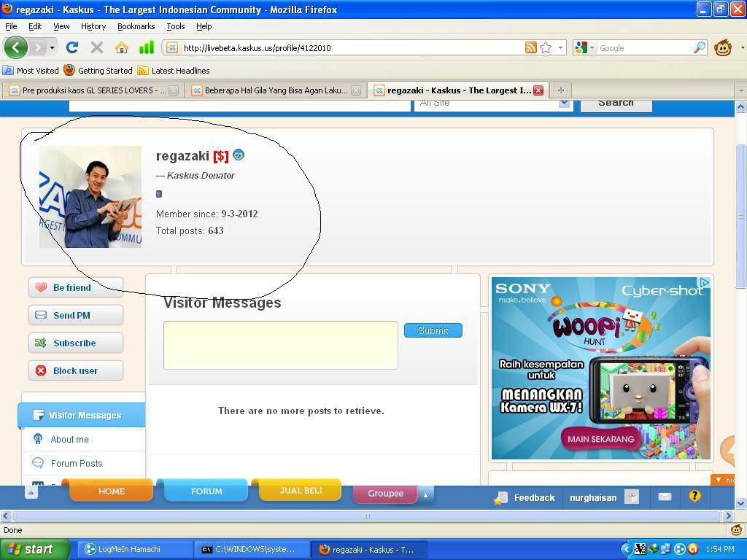Click the Sony Woopi Hunt advertisement
Screen dimensions: 747x560
601,368
